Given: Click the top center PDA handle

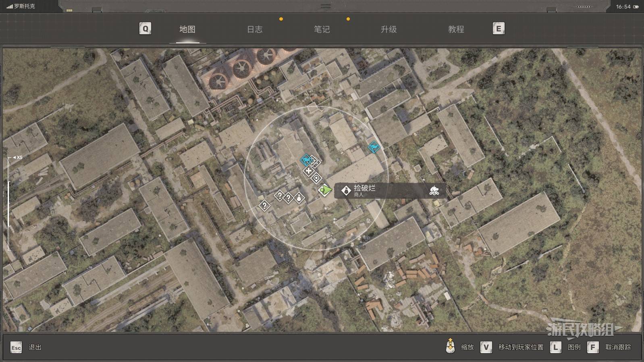Looking at the screenshot, I should [x=326, y=6].
